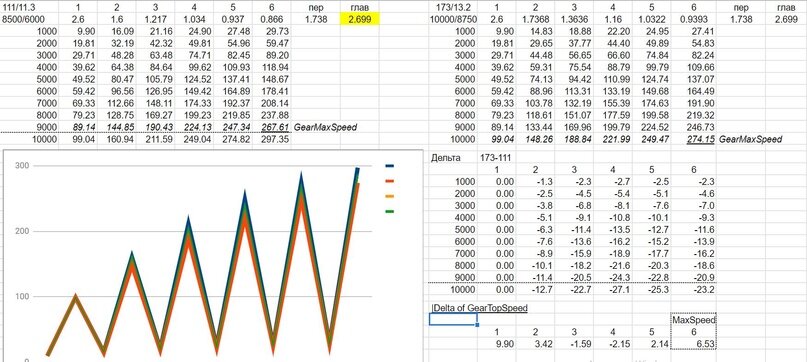Click the yellow chart legend marker

point(390,196)
